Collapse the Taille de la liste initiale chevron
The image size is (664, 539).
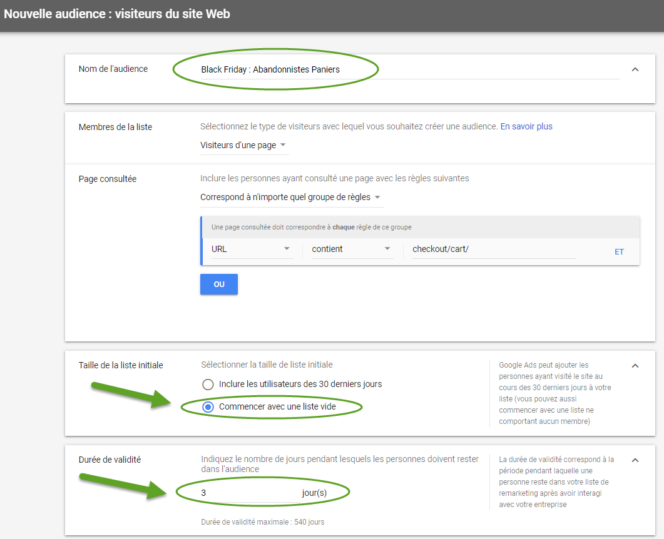[634, 366]
